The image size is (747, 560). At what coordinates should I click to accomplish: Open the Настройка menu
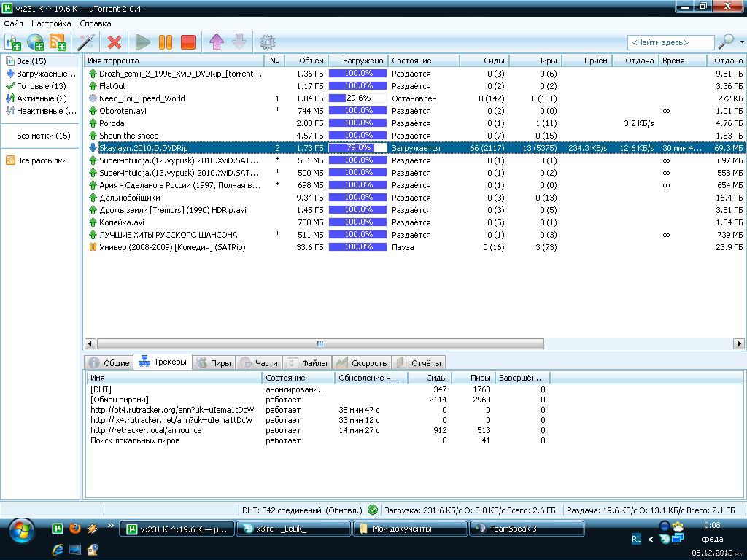pyautogui.click(x=51, y=23)
